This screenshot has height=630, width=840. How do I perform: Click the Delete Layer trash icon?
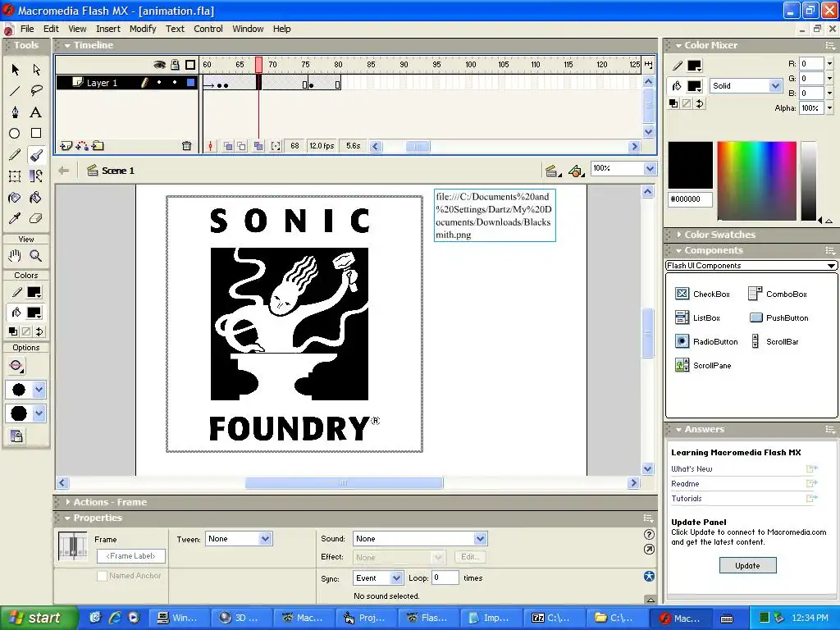pos(186,146)
